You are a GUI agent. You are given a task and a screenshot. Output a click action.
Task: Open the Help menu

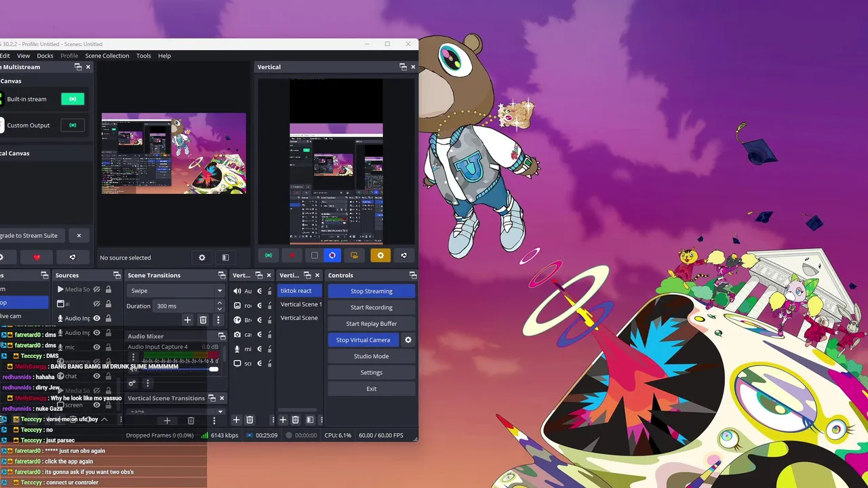164,56
